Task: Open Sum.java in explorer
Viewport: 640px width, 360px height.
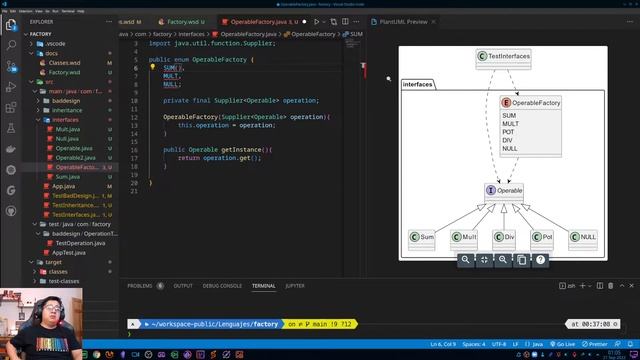Action: [67, 177]
